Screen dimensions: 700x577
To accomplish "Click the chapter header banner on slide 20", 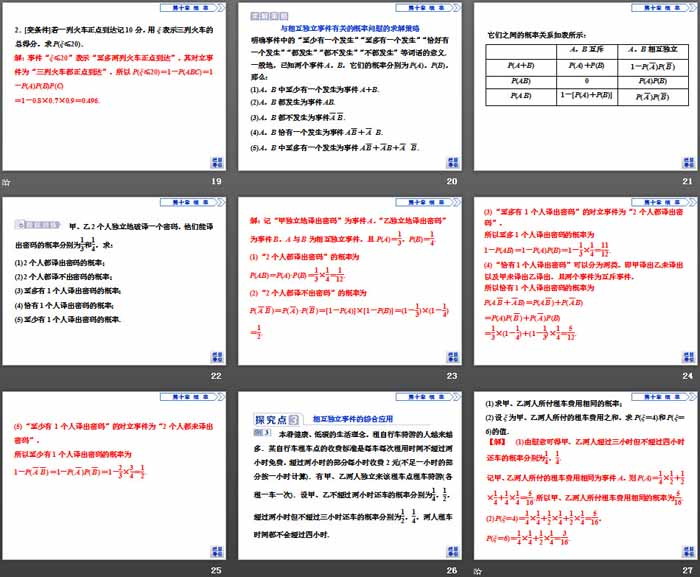I will (428, 8).
